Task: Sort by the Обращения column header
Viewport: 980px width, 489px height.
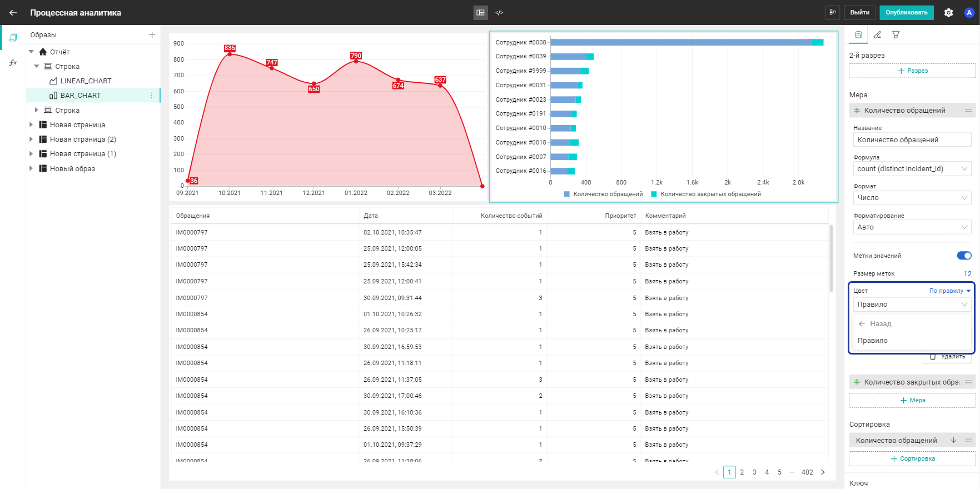Action: click(x=193, y=216)
